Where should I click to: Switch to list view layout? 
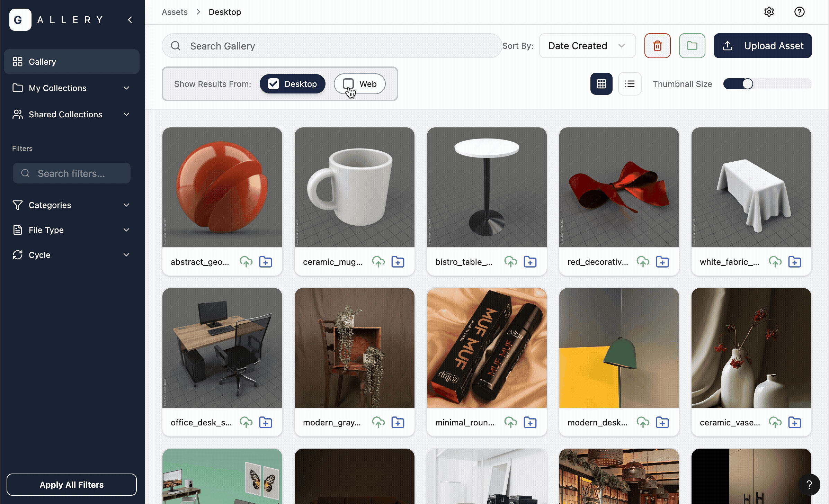[x=630, y=84]
